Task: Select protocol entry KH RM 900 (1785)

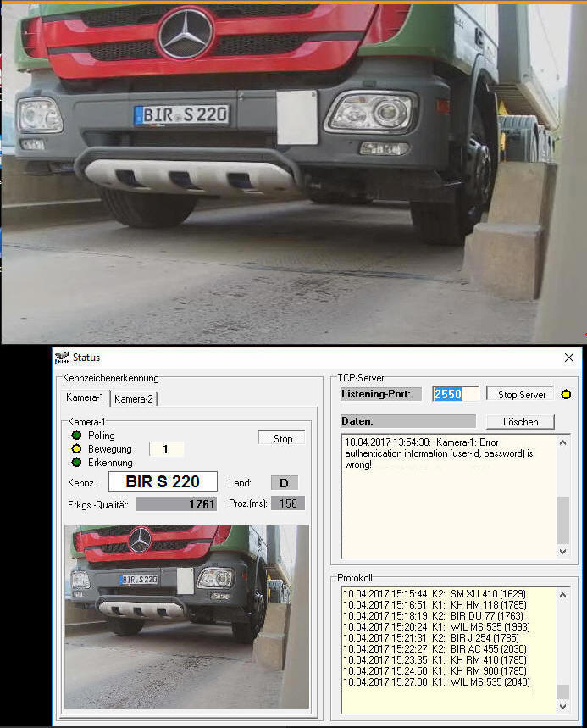Action: click(x=435, y=671)
